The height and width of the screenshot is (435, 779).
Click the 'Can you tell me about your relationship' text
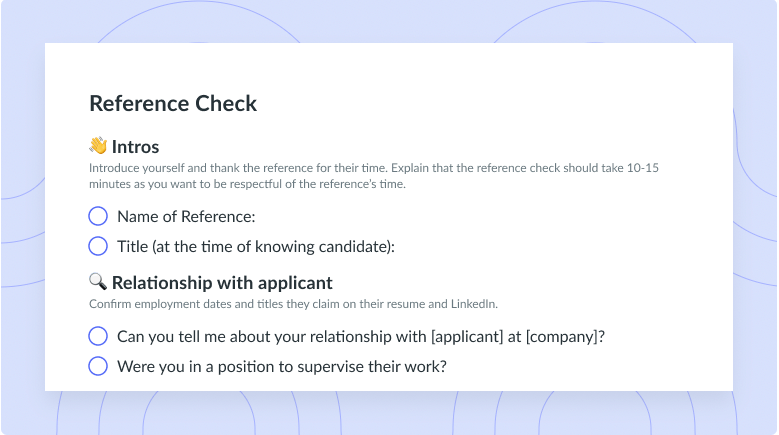(x=361, y=337)
